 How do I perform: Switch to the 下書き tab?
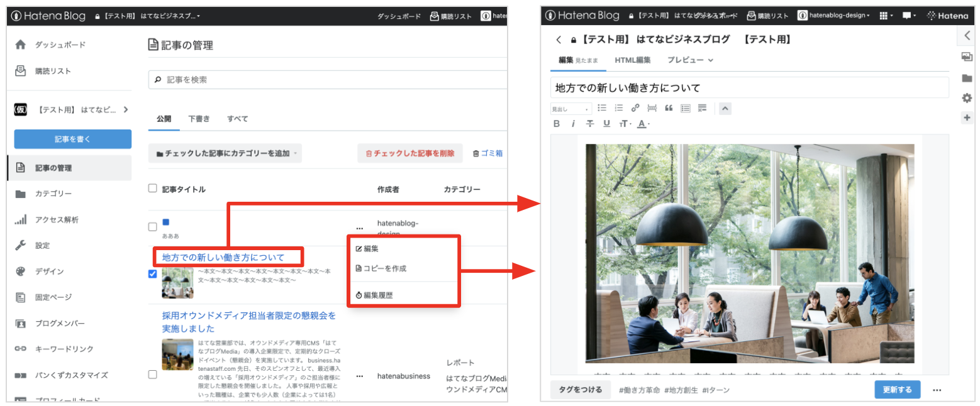(x=199, y=119)
